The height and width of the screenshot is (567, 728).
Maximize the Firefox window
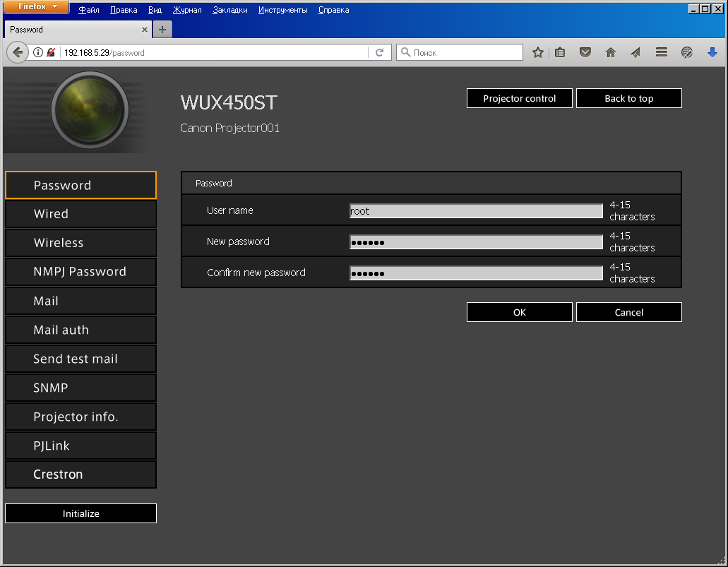[x=705, y=8]
